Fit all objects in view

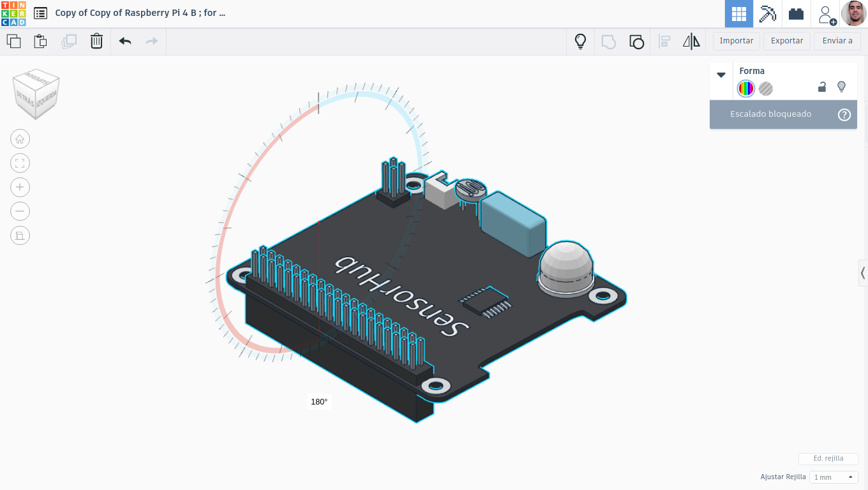[x=20, y=163]
